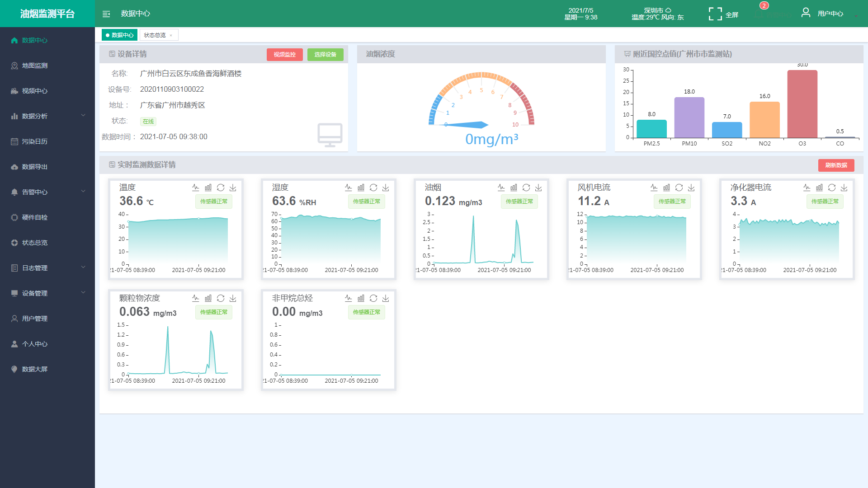Click the 视频监控 button

coord(285,54)
